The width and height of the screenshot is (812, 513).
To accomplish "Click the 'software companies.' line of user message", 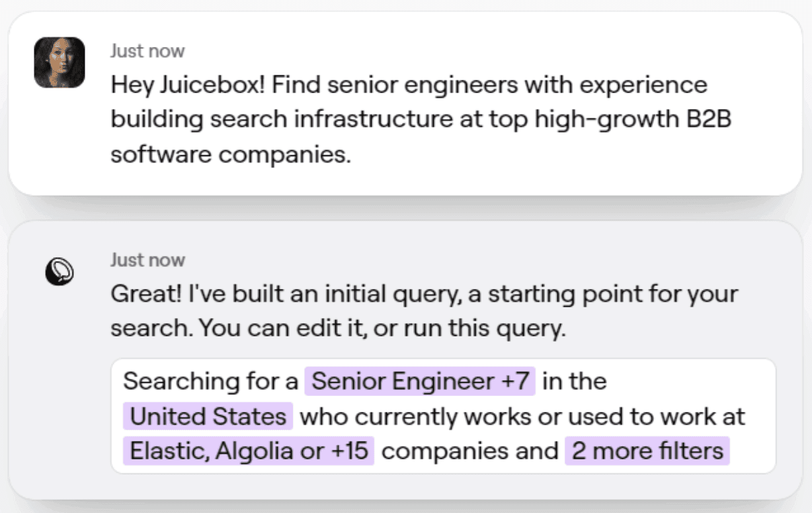I will pyautogui.click(x=230, y=155).
